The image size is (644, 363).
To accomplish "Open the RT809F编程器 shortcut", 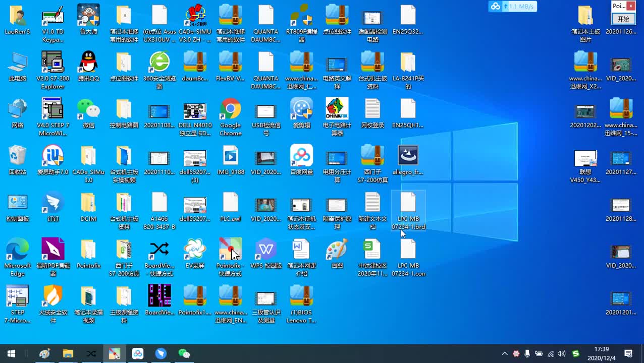I will click(302, 24).
